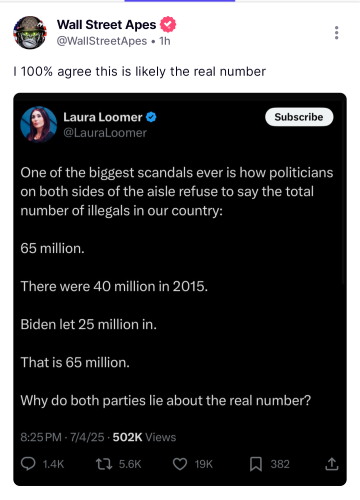Image resolution: width=360 pixels, height=500 pixels.
Task: Open the quoted post text about 65 million
Action: coord(177,286)
